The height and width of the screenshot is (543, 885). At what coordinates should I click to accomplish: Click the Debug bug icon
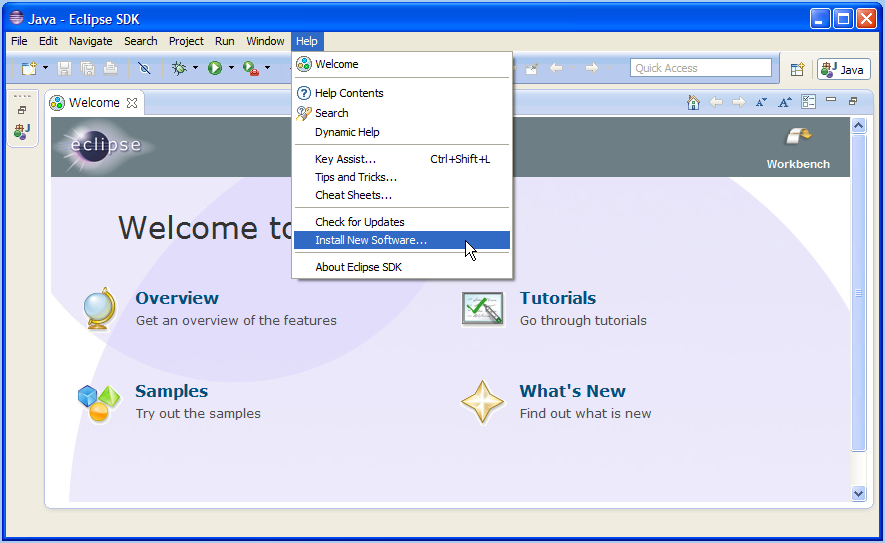point(179,68)
